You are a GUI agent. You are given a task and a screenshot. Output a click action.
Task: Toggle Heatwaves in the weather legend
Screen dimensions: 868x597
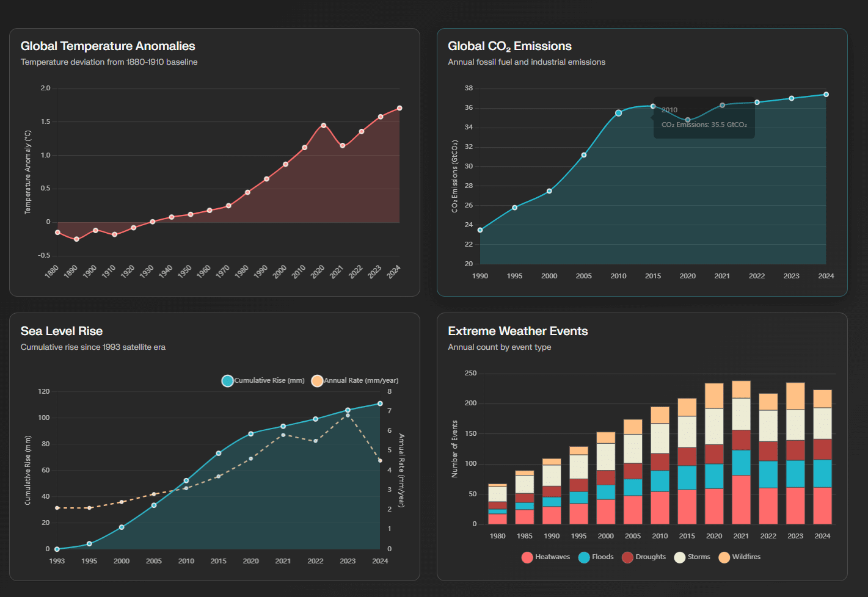point(545,557)
